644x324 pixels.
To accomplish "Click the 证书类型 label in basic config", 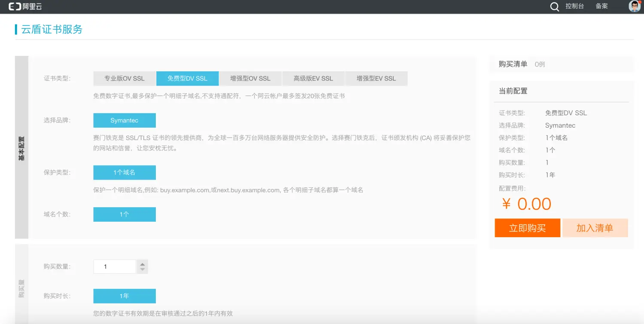I will pos(57,79).
